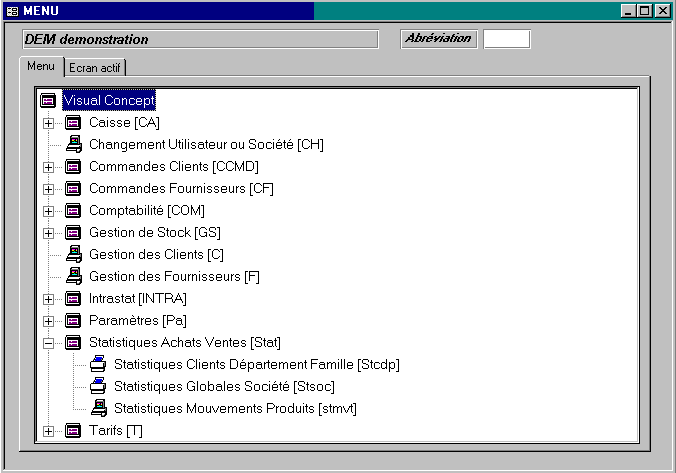Click the Commandes Fournisseurs folder icon
676x473 pixels.
(x=73, y=189)
